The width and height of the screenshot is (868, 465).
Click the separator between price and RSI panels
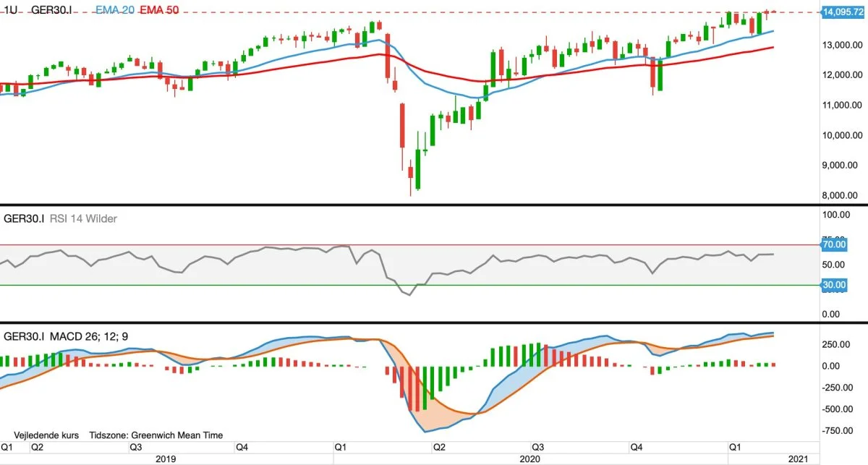pos(434,205)
